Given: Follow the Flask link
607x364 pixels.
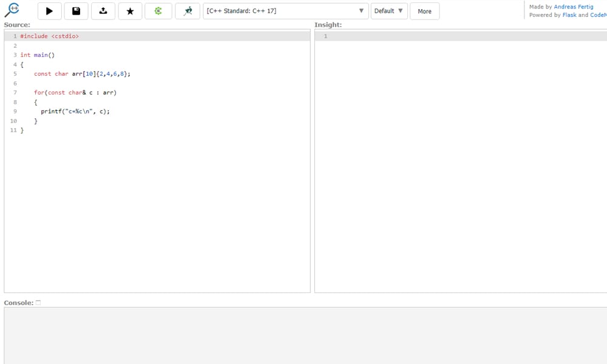Looking at the screenshot, I should [569, 15].
